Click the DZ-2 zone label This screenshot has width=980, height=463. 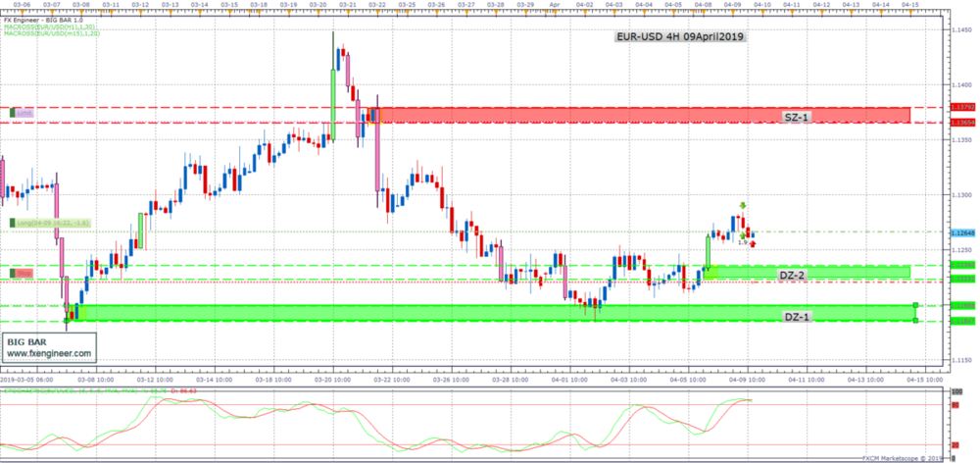(791, 275)
